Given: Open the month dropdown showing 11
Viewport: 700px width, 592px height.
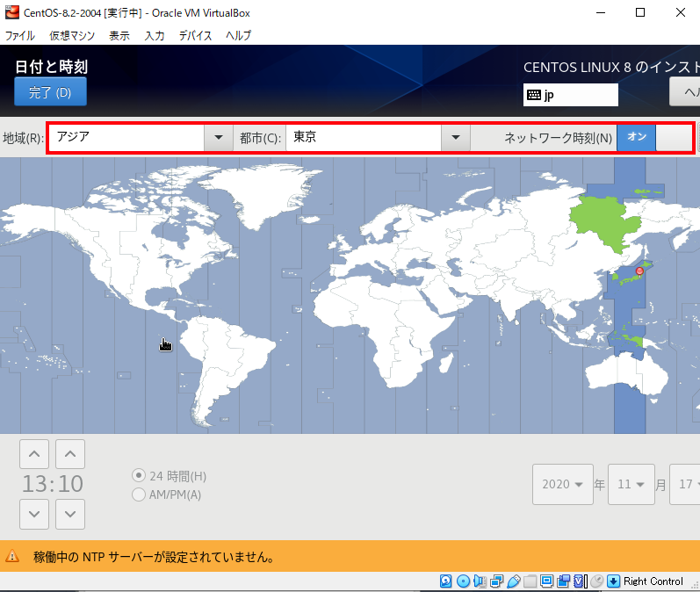Looking at the screenshot, I should click(631, 484).
